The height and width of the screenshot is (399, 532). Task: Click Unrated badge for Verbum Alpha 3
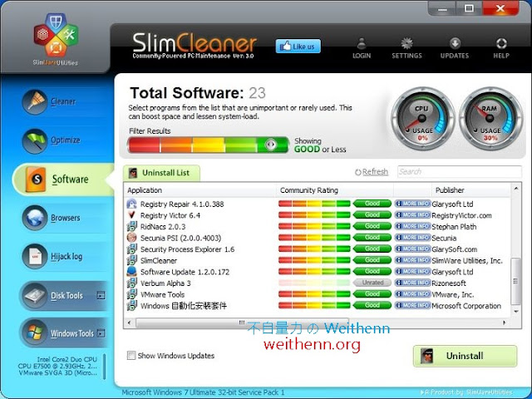click(x=372, y=283)
